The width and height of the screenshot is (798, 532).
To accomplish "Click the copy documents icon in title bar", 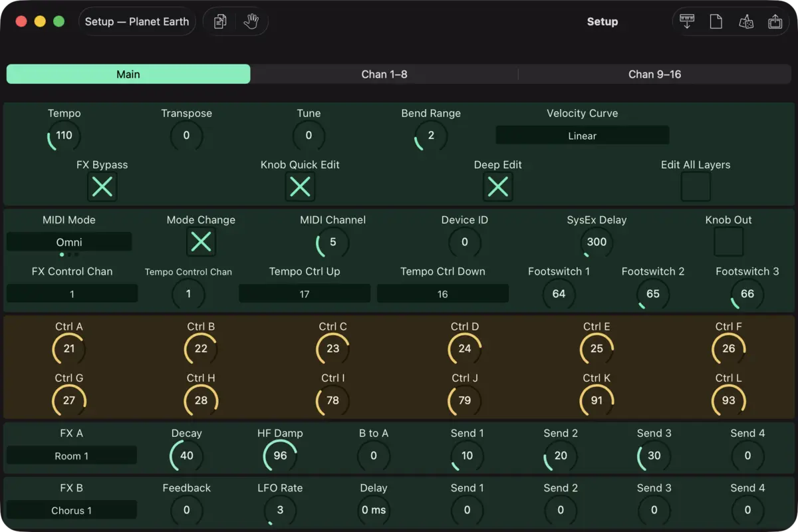I will coord(220,21).
